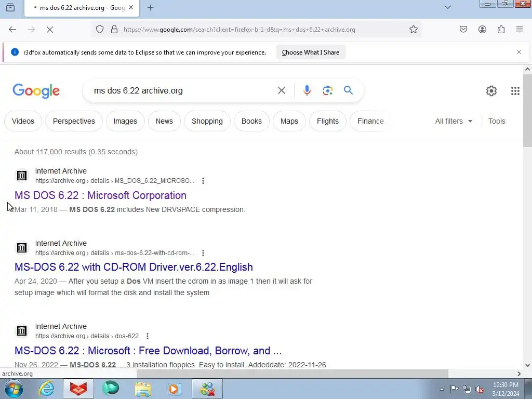Open the extensions puzzle icon
The width and height of the screenshot is (532, 399).
click(x=501, y=30)
